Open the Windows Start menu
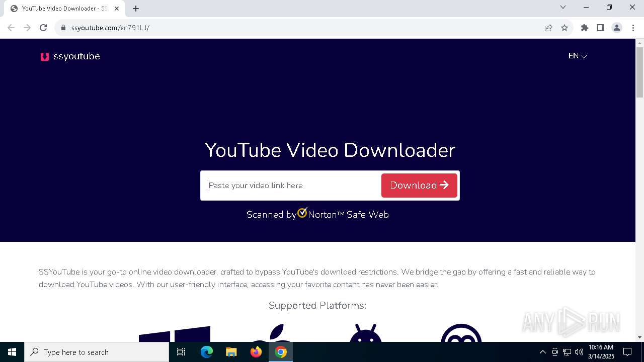Image resolution: width=644 pixels, height=362 pixels. click(12, 352)
